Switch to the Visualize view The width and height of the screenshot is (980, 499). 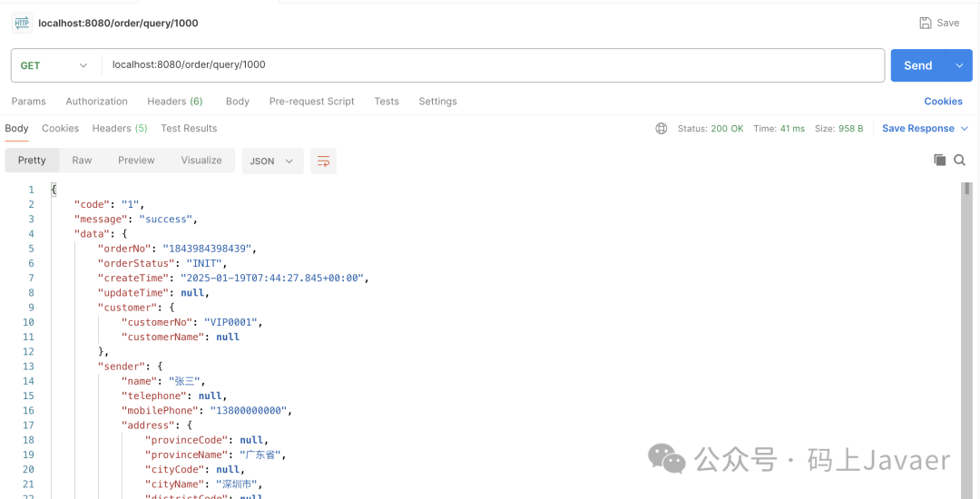pos(201,161)
